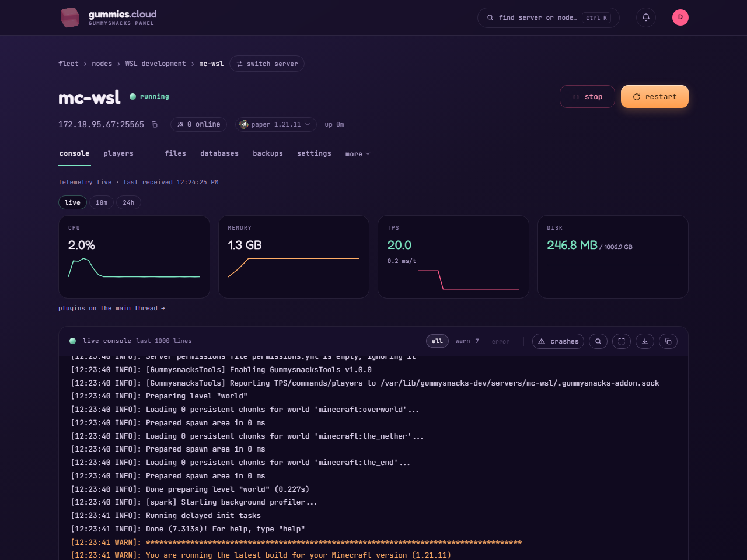747x560 pixels.
Task: Open the crashes view
Action: click(x=558, y=341)
